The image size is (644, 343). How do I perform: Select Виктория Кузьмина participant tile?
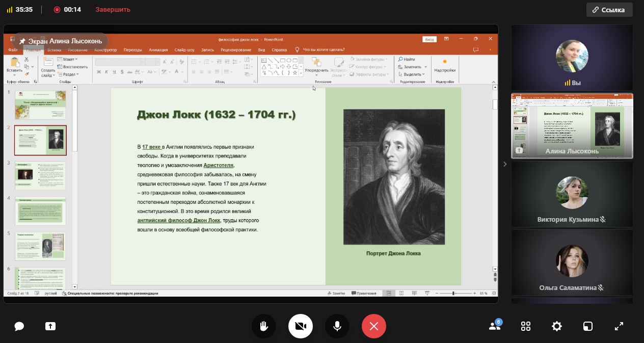coord(572,194)
